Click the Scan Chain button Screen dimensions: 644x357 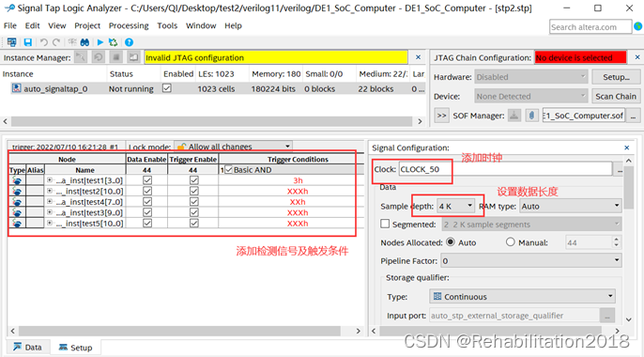[x=616, y=96]
